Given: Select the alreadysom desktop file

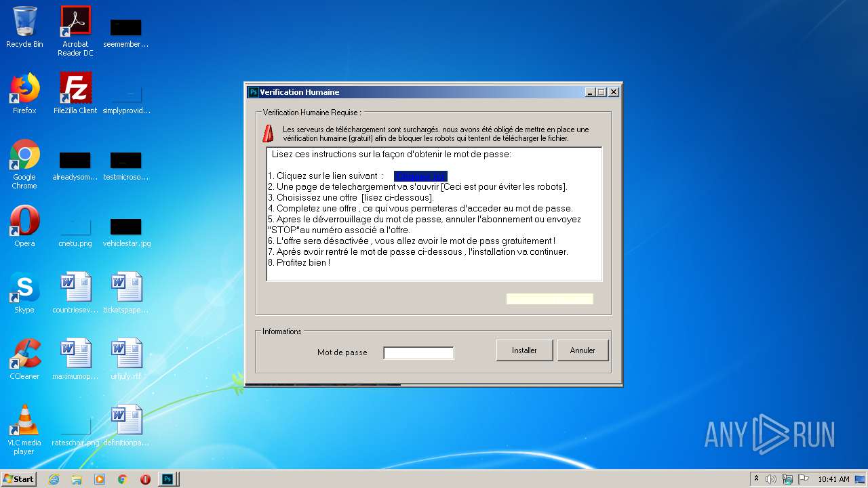Looking at the screenshot, I should (75, 165).
